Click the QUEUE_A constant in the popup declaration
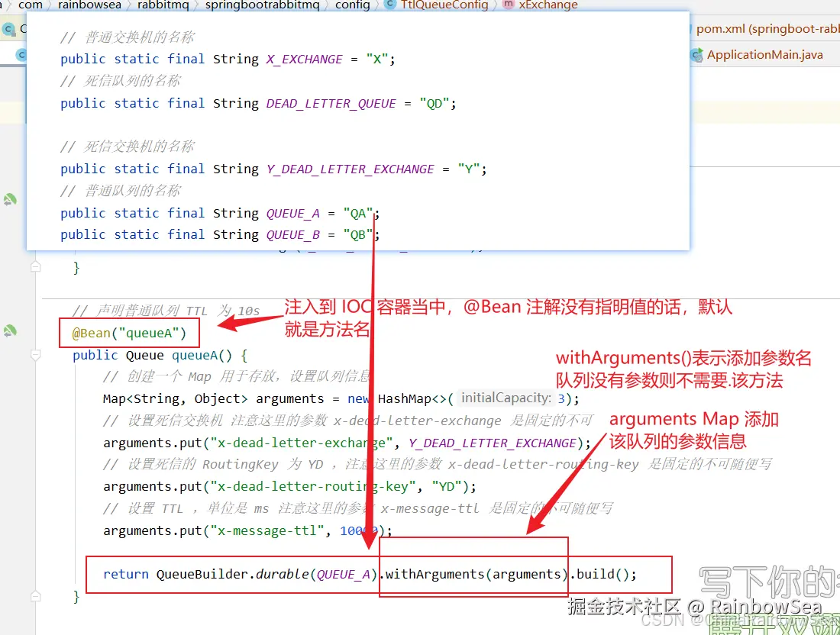The width and height of the screenshot is (840, 635). (x=293, y=214)
